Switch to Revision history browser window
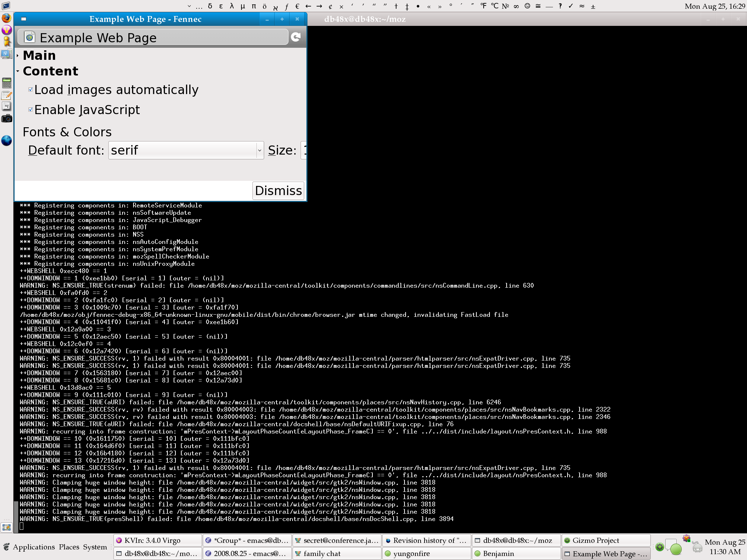This screenshot has height=560, width=747. [427, 540]
